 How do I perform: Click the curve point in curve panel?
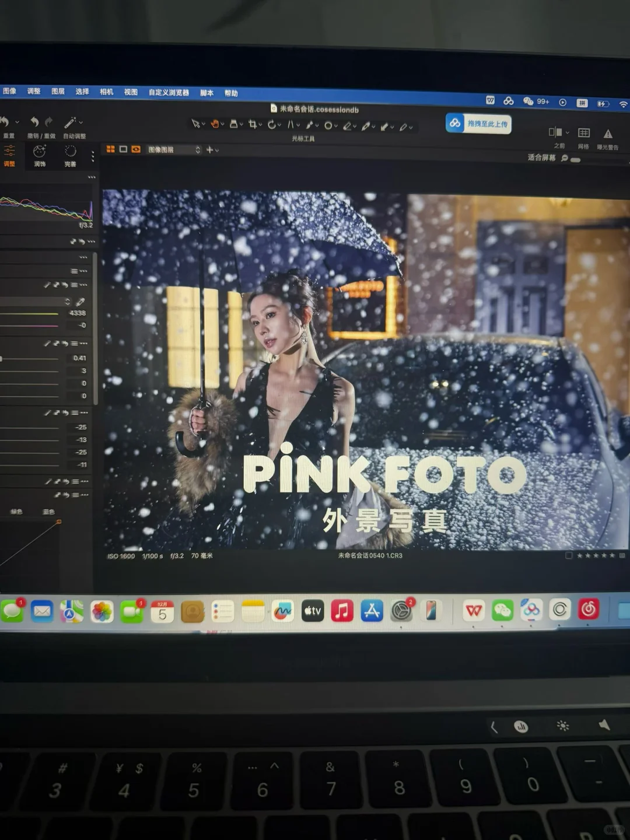[58, 521]
